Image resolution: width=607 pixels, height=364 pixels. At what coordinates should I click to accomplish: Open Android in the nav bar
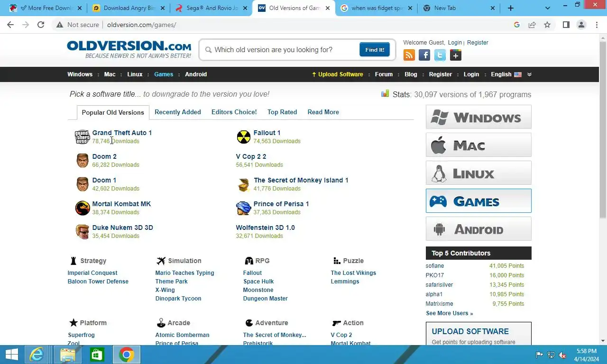(196, 74)
